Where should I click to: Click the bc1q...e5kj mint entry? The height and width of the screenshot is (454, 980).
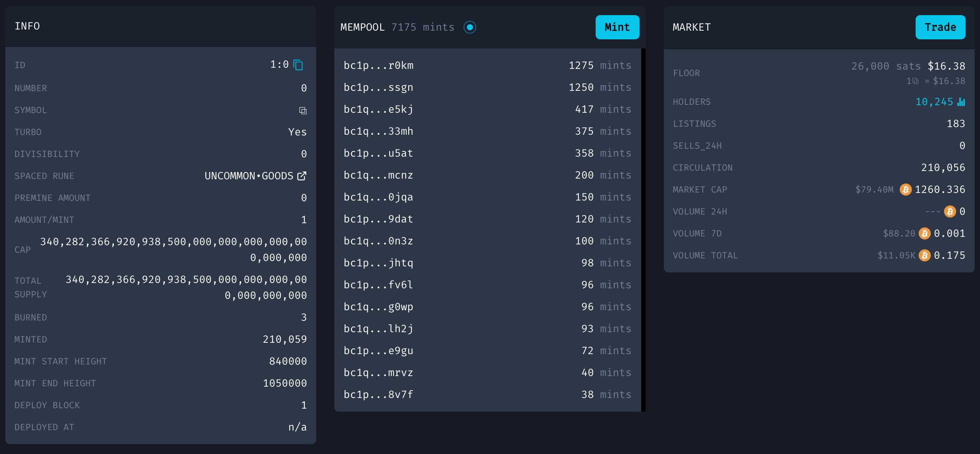[x=378, y=109]
